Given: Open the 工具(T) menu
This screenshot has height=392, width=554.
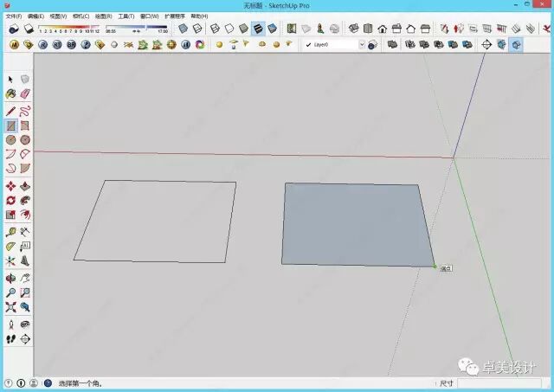Looking at the screenshot, I should pyautogui.click(x=126, y=16).
